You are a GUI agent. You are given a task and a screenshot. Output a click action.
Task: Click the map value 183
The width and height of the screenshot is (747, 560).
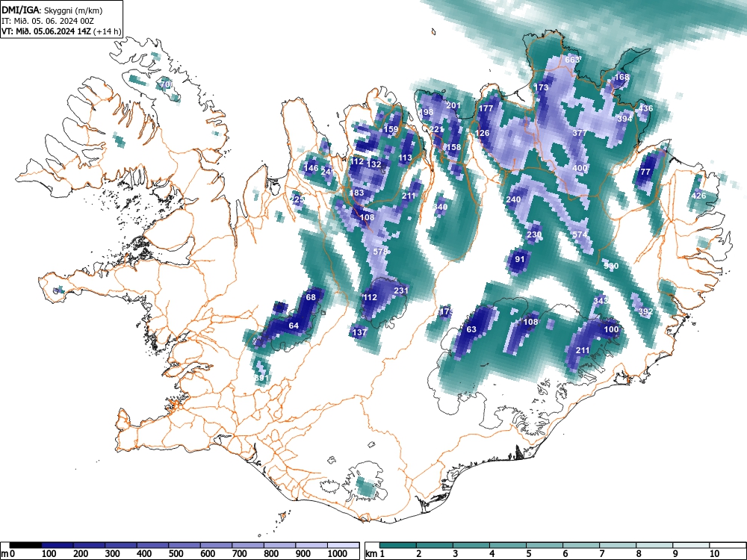356,193
